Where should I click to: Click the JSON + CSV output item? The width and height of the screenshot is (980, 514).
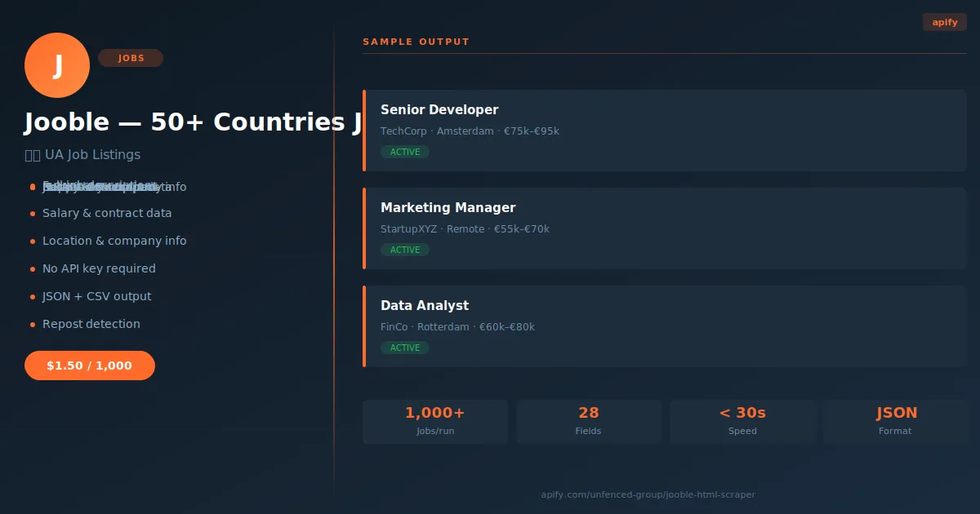tap(96, 296)
